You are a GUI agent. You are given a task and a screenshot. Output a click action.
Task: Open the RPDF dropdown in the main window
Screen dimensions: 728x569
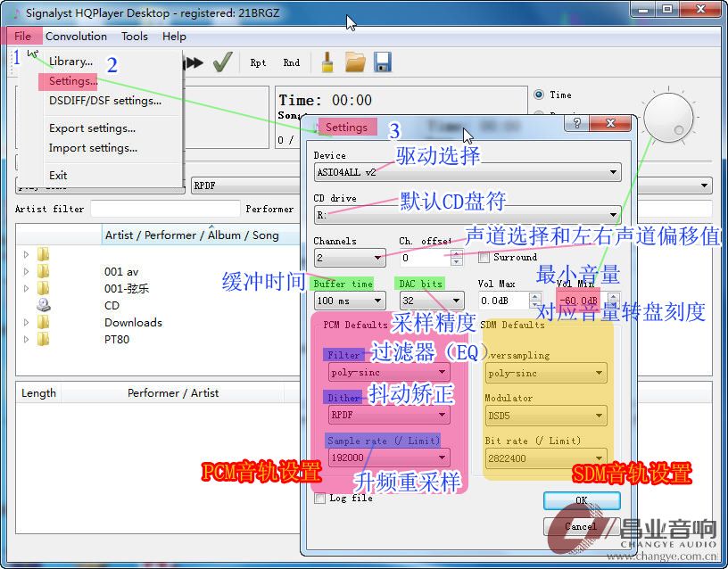pos(246,186)
